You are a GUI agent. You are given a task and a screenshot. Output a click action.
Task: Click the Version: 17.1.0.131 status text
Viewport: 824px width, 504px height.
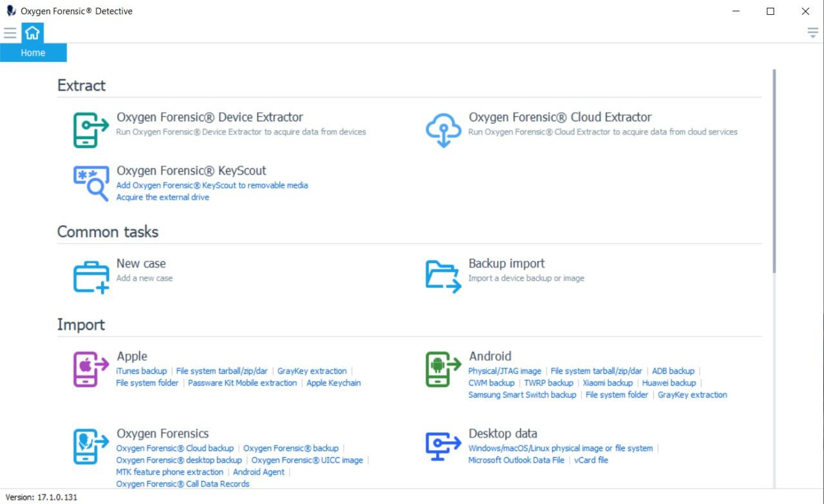point(41,497)
